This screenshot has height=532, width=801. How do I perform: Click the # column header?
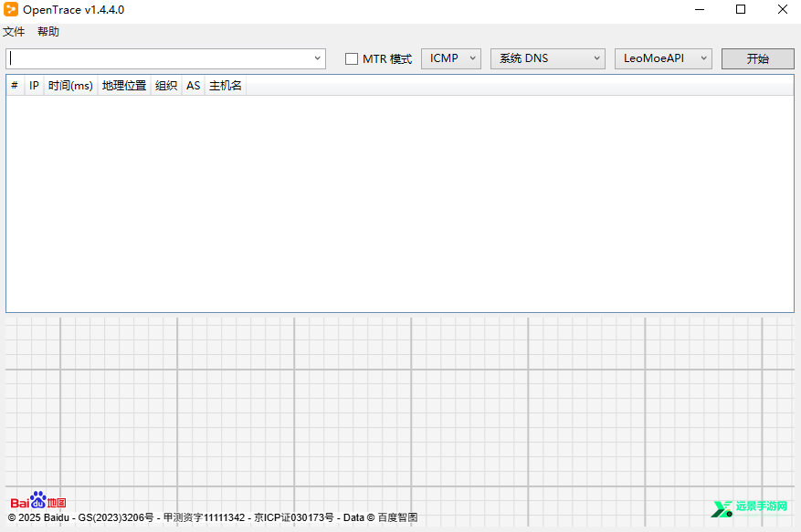(x=14, y=85)
